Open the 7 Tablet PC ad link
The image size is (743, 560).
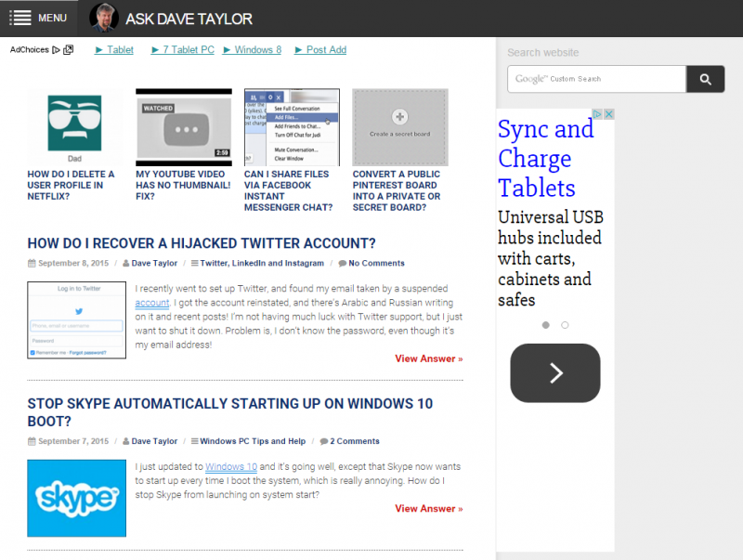[182, 50]
